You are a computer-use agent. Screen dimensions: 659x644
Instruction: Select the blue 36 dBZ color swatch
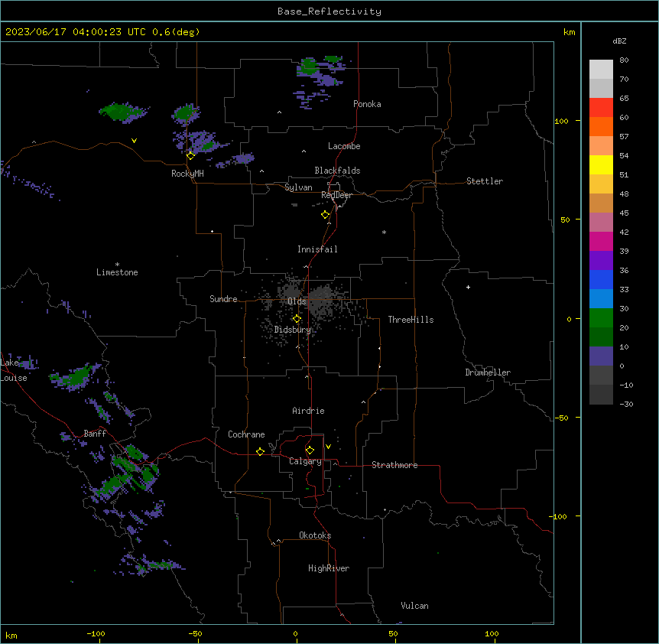pyautogui.click(x=601, y=279)
